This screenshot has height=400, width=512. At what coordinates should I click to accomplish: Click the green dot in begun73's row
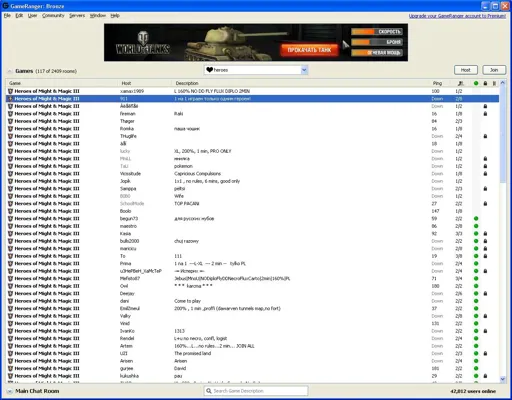pyautogui.click(x=476, y=219)
